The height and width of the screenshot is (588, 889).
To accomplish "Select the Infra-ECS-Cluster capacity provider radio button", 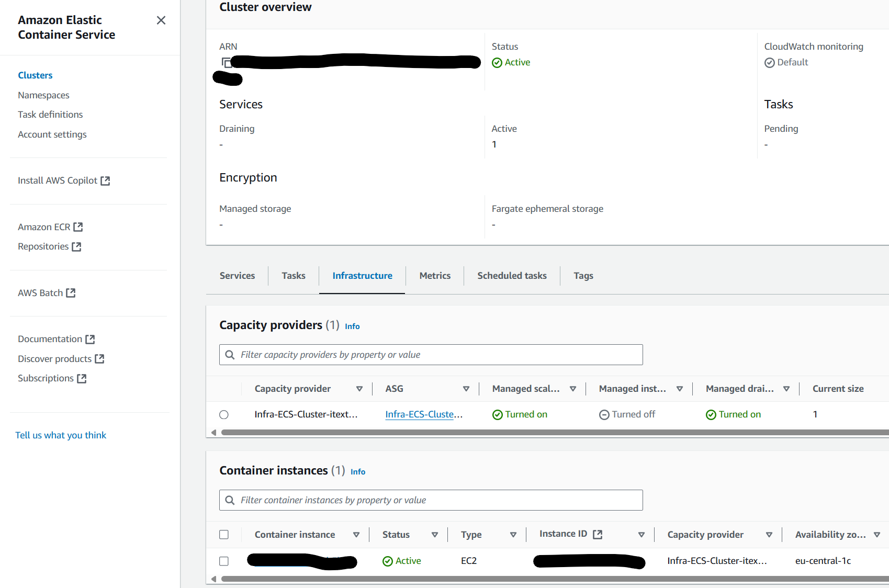I will 224,415.
